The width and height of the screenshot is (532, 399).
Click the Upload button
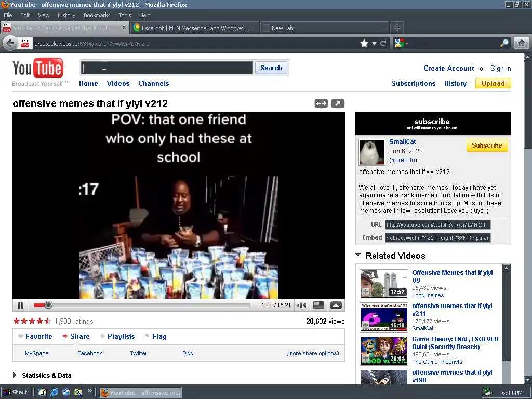[x=493, y=83]
